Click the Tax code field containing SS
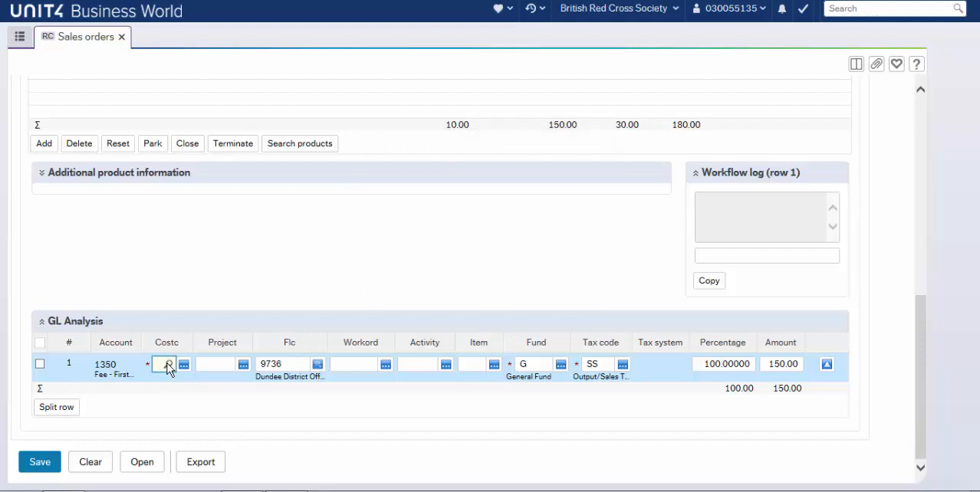The image size is (980, 492). pos(599,364)
